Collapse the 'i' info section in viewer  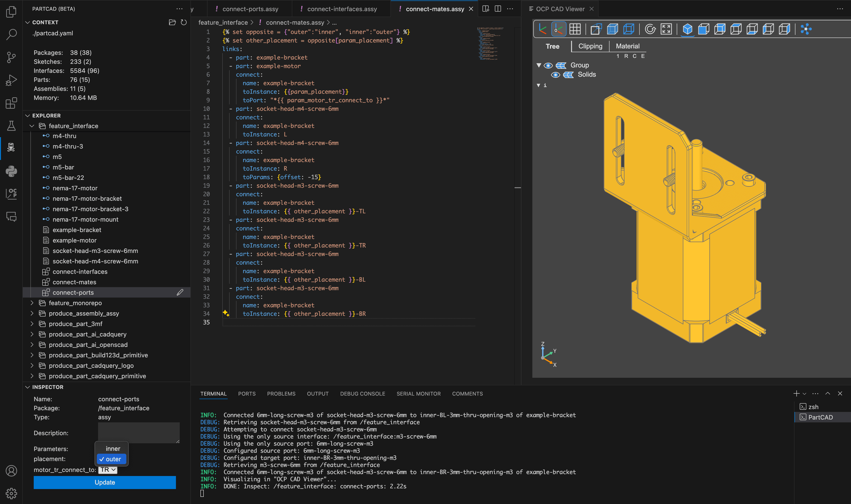pyautogui.click(x=538, y=85)
